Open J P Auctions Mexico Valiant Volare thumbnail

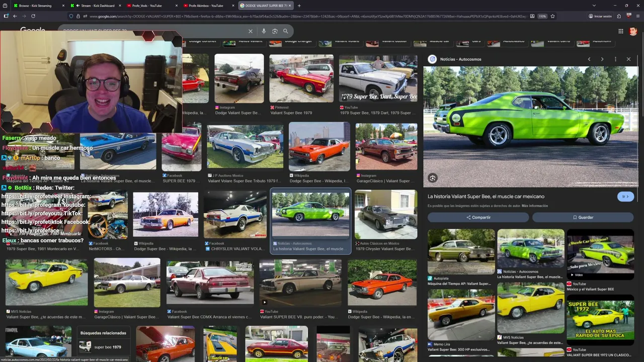(x=245, y=146)
